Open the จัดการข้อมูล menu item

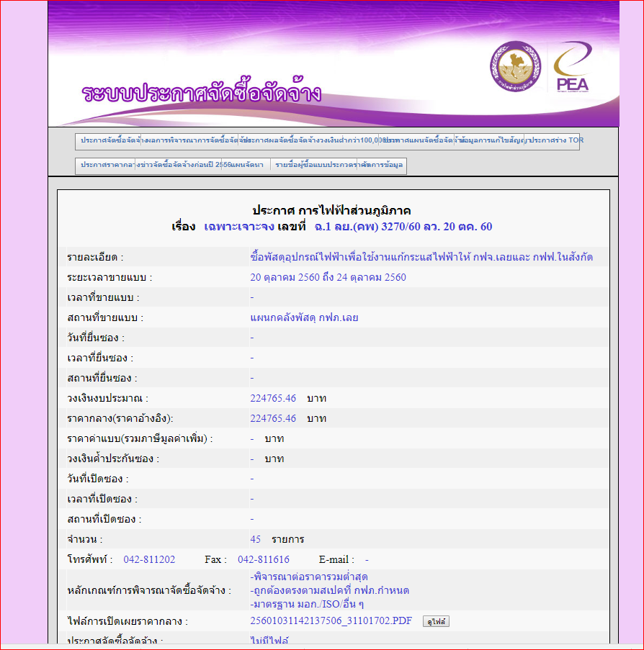pyautogui.click(x=381, y=165)
